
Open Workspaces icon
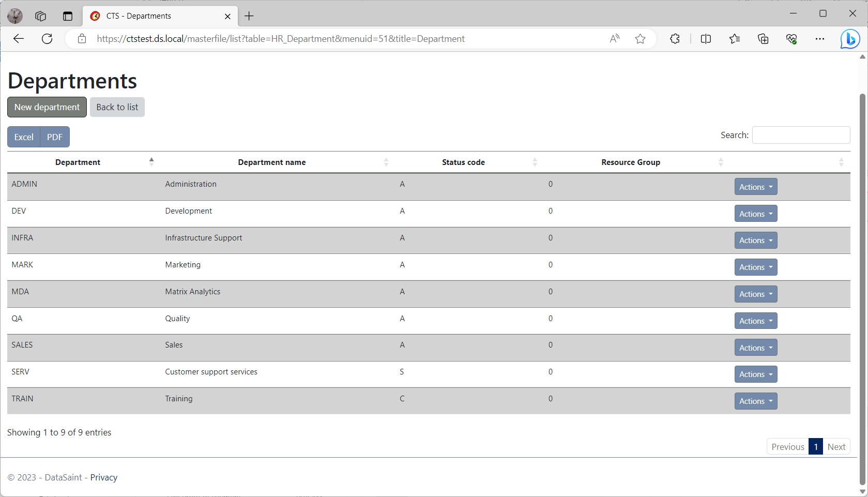click(40, 16)
